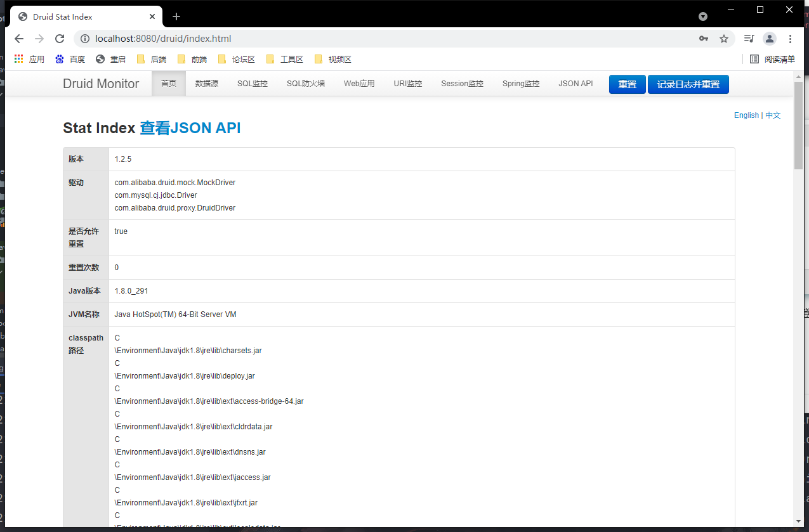Image resolution: width=809 pixels, height=532 pixels.
Task: Open the 工具区 bookmark folder
Action: pos(284,59)
